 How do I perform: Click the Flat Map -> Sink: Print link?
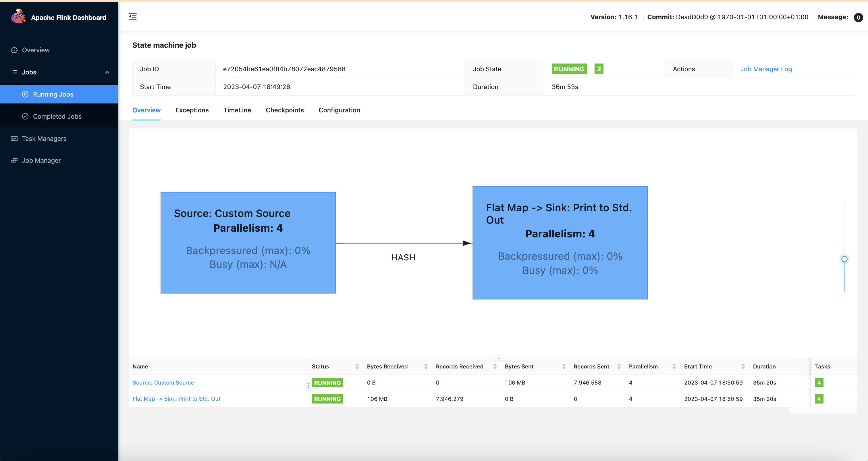(176, 399)
